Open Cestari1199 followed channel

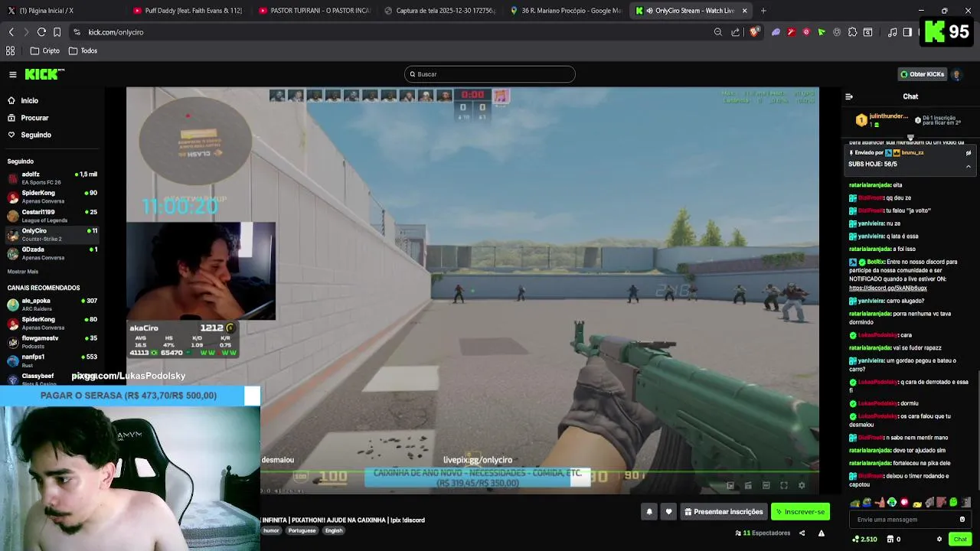pos(52,216)
